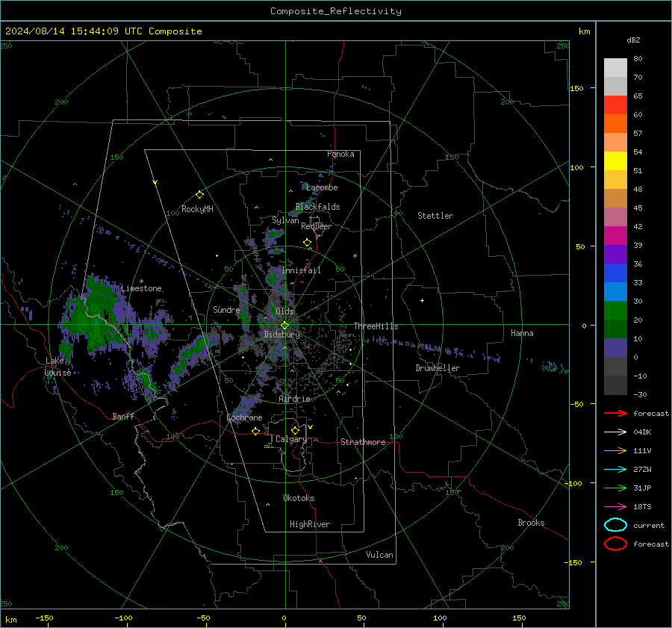Viewport: 672px width, 628px height.
Task: Select the bright yellow 54 dBZ swatch
Action: (615, 161)
